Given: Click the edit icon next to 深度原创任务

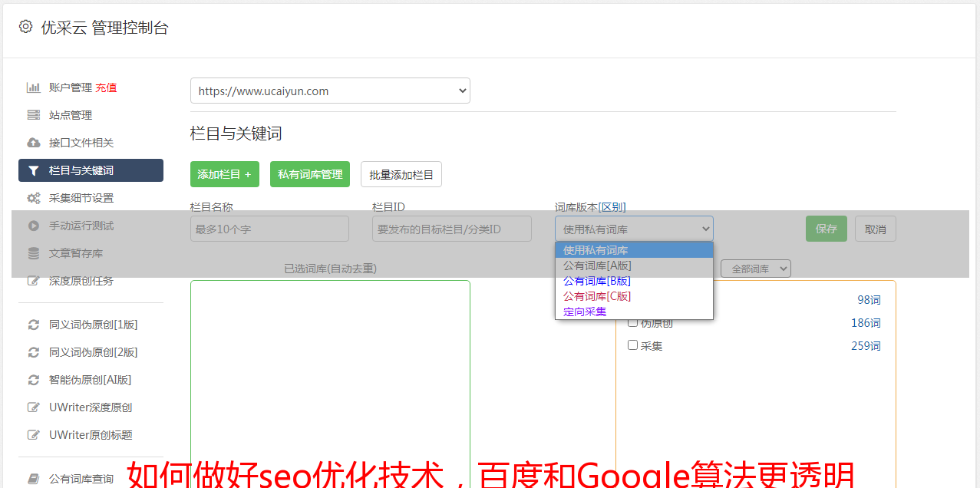Looking at the screenshot, I should coord(34,281).
